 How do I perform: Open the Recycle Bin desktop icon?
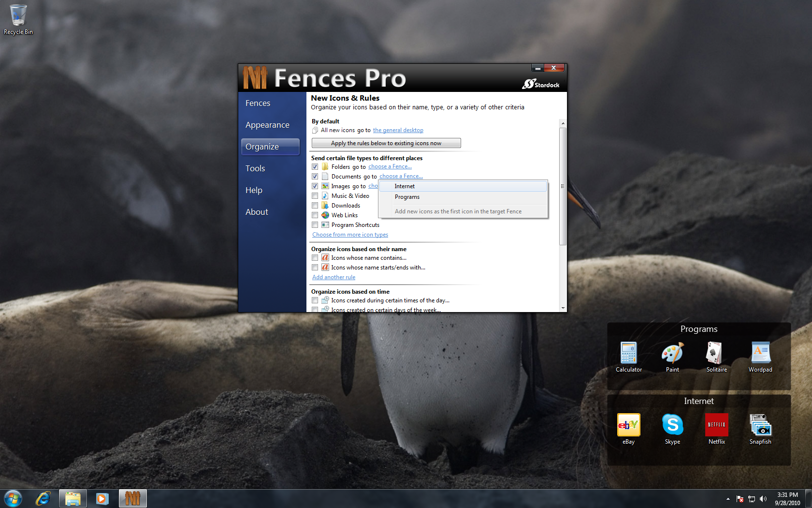18,19
